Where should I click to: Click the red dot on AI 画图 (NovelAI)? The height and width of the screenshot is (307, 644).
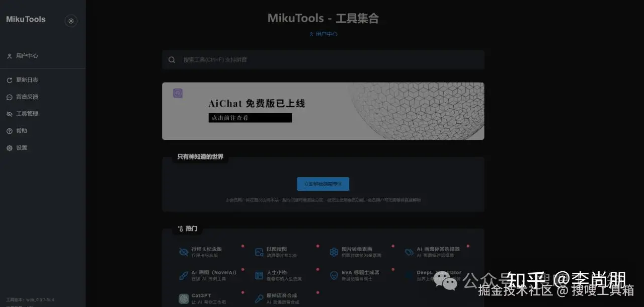(x=243, y=269)
